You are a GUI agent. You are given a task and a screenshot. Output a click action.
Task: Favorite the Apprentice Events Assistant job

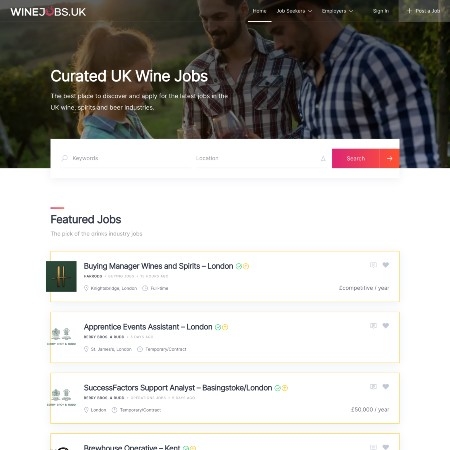click(386, 326)
